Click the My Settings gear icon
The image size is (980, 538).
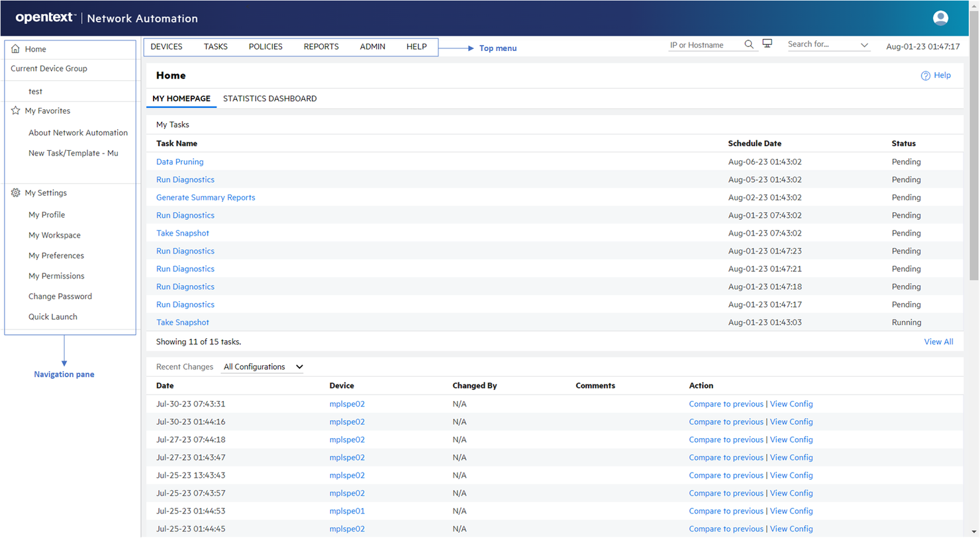coord(15,193)
